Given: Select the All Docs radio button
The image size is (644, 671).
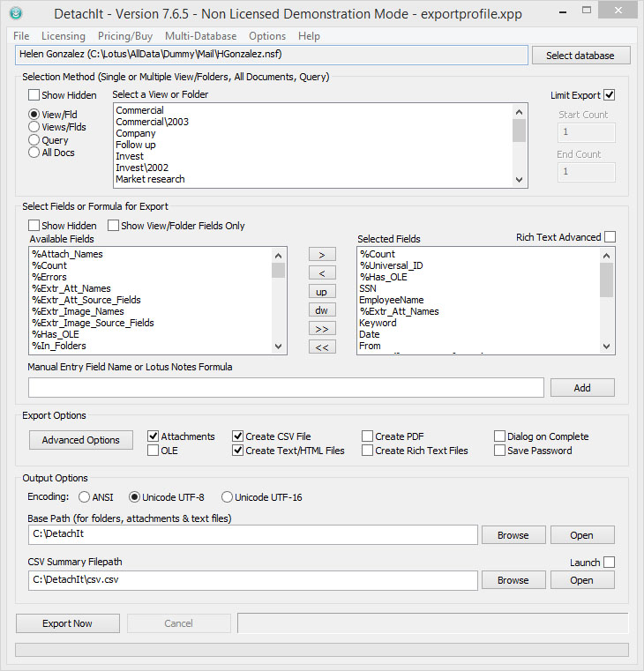Looking at the screenshot, I should point(34,153).
